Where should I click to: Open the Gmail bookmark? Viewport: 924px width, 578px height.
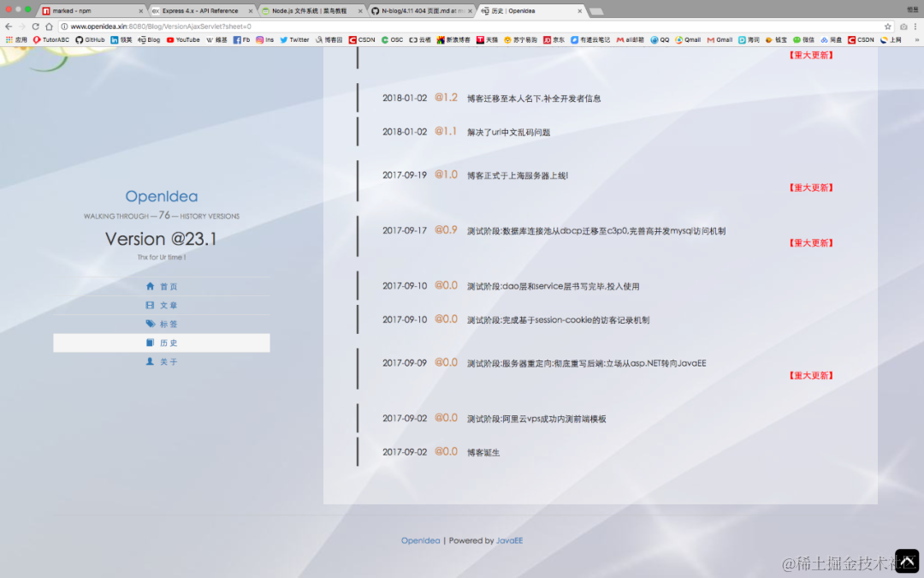720,40
